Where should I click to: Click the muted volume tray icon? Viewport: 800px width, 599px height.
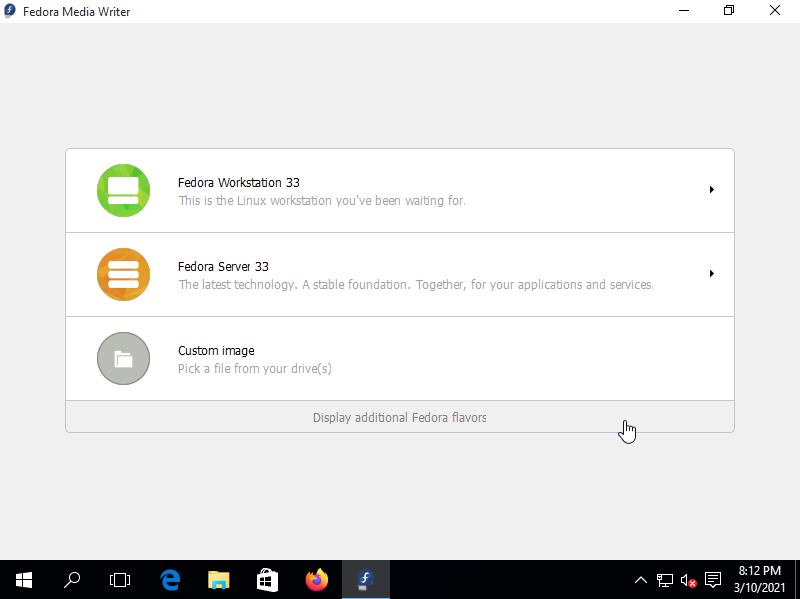[x=688, y=580]
